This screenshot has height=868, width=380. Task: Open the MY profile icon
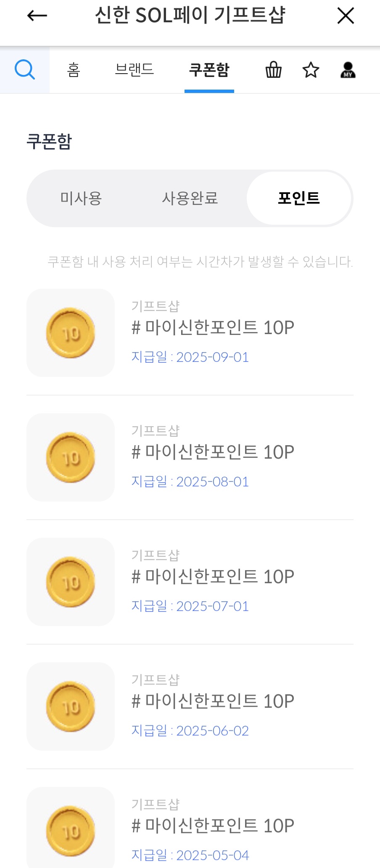(348, 70)
